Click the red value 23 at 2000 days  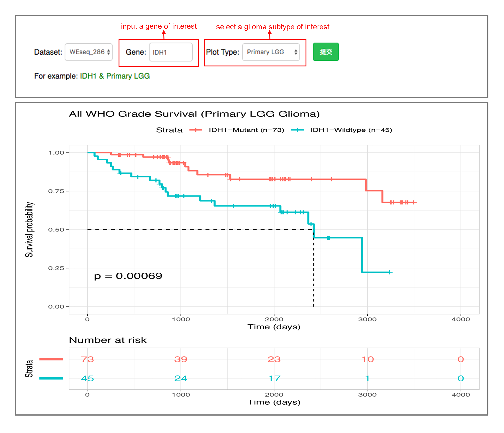[x=274, y=359]
